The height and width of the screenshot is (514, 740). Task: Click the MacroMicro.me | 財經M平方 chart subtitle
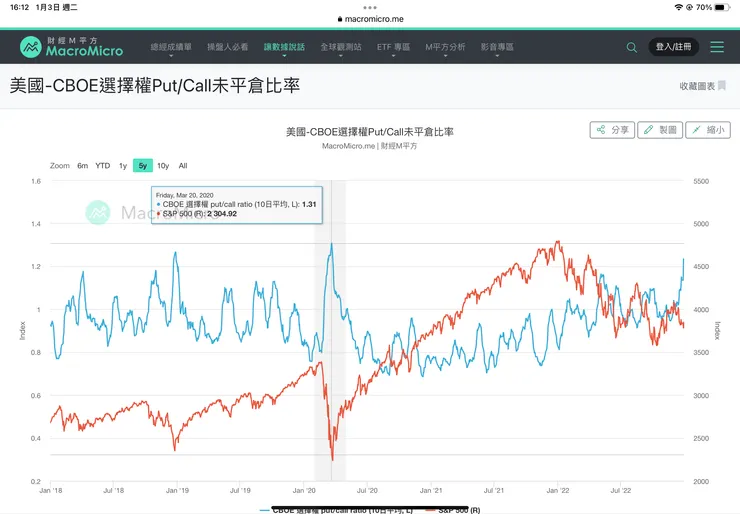[370, 146]
